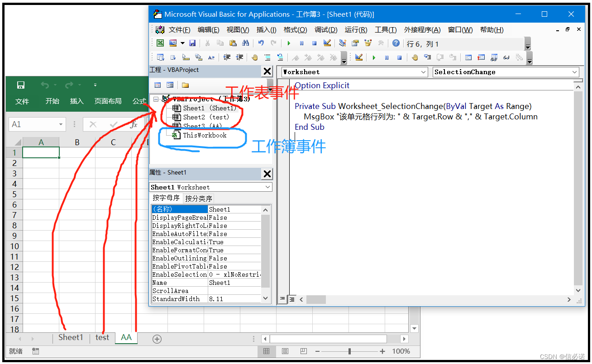The height and width of the screenshot is (364, 592).
Task: Open Excel 页面布局 ribbon tab
Action: tap(108, 101)
